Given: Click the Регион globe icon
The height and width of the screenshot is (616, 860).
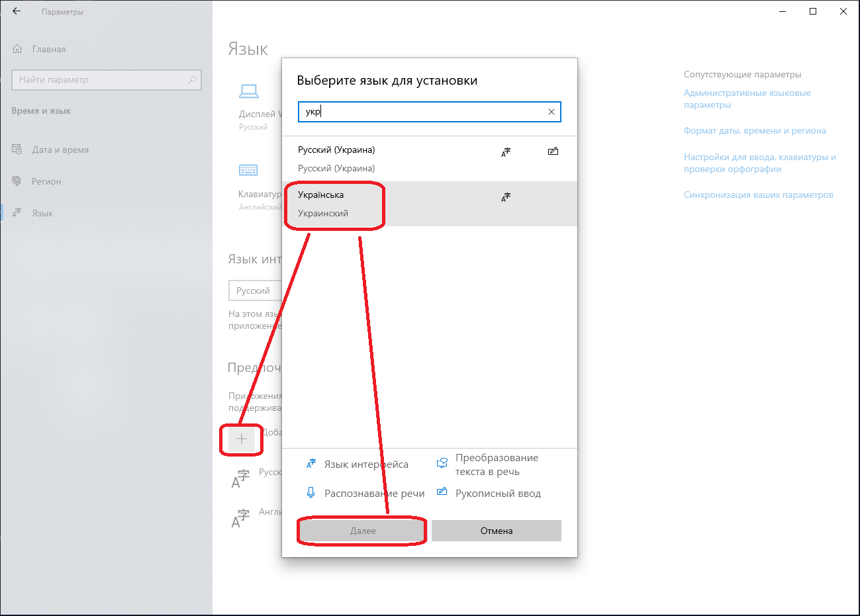Looking at the screenshot, I should (17, 181).
